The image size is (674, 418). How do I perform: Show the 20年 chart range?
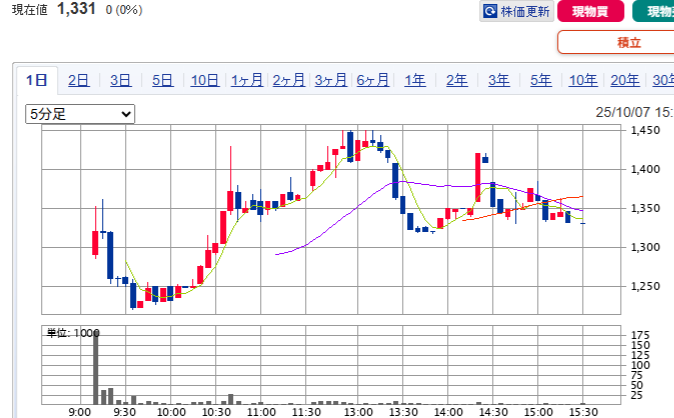tap(625, 81)
